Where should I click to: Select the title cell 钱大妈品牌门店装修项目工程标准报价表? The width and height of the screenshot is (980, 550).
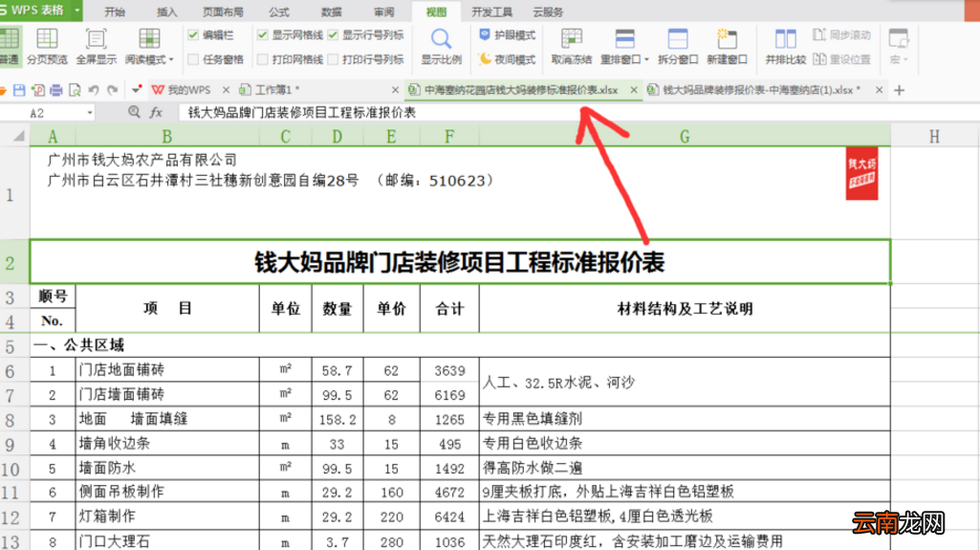pyautogui.click(x=460, y=262)
